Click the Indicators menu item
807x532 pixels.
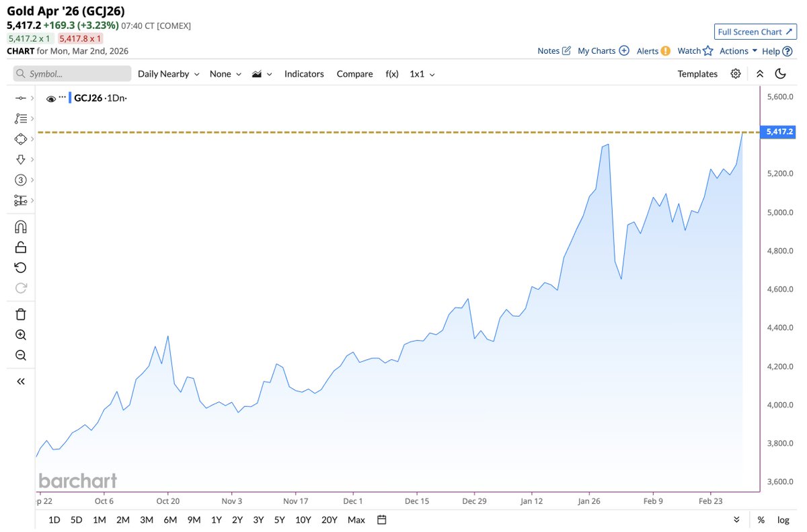[x=304, y=74]
